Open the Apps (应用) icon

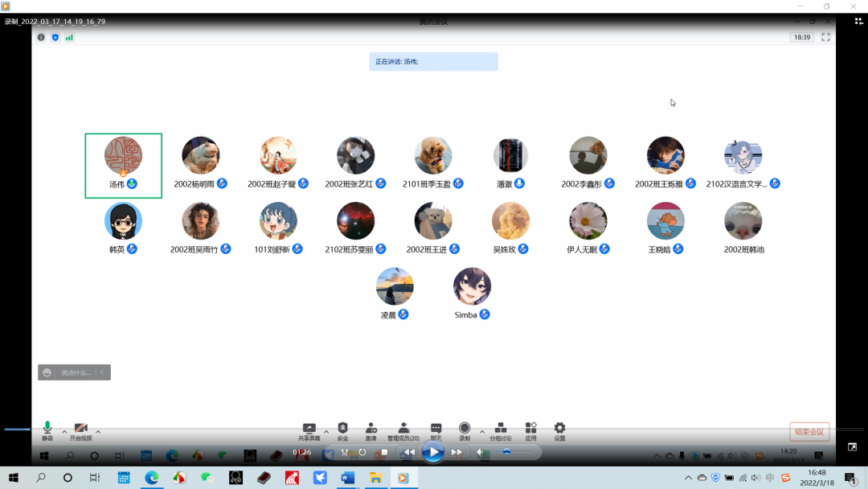click(530, 429)
